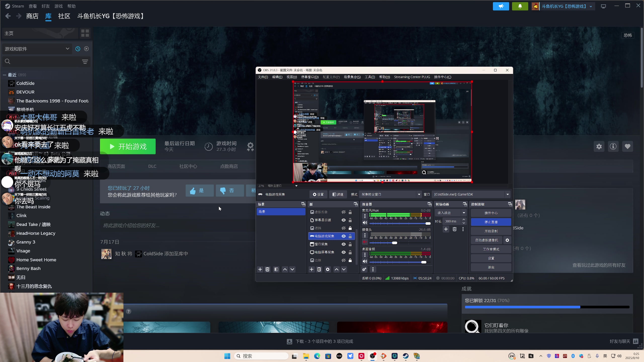Viewport: 644px width, 362px height.
Task: Show ColdSide game info icon
Action: click(x=613, y=146)
